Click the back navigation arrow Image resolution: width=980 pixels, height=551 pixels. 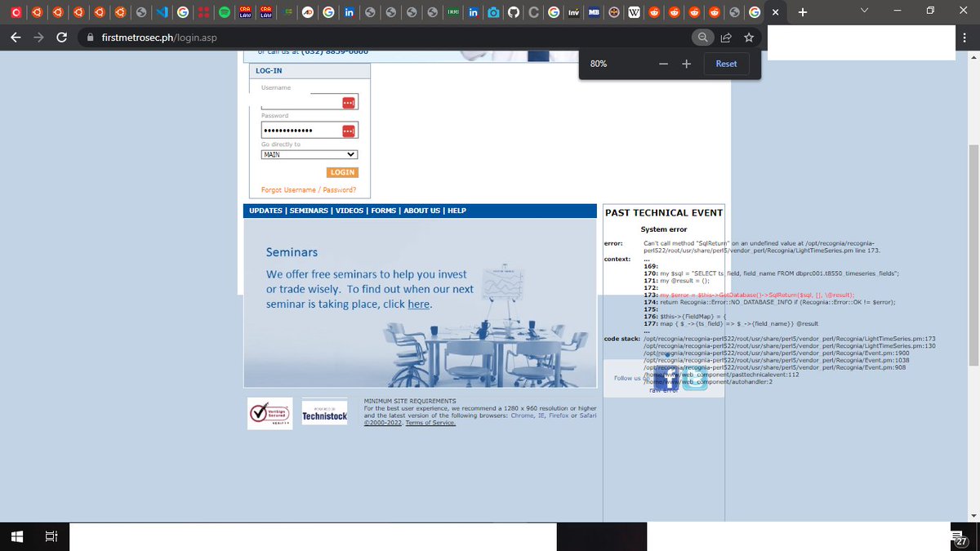pyautogui.click(x=16, y=38)
